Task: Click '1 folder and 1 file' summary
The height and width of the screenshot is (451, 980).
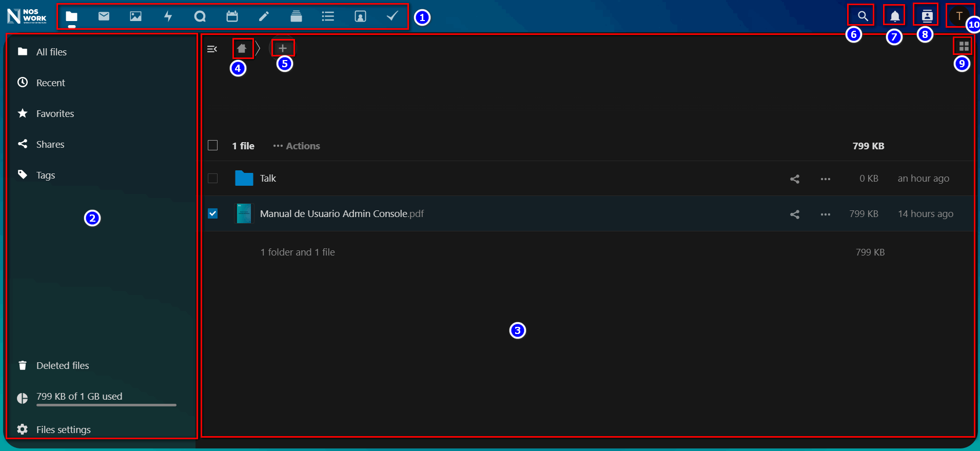Action: point(298,252)
